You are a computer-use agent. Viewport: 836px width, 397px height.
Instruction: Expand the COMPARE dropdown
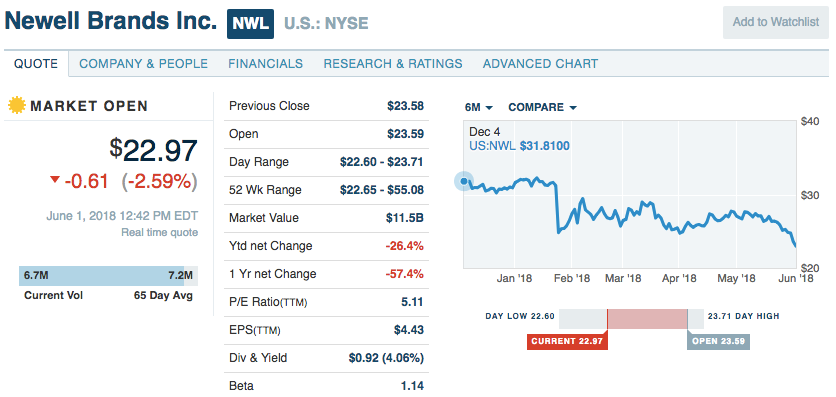pyautogui.click(x=542, y=108)
